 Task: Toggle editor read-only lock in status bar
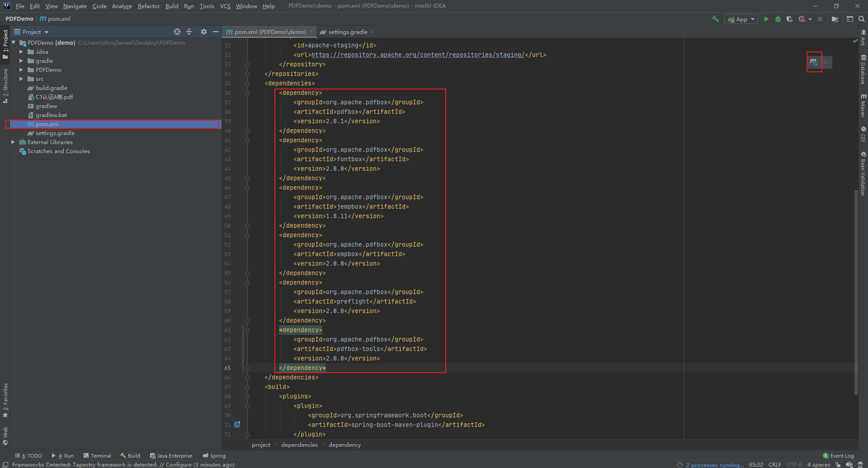[x=837, y=464]
